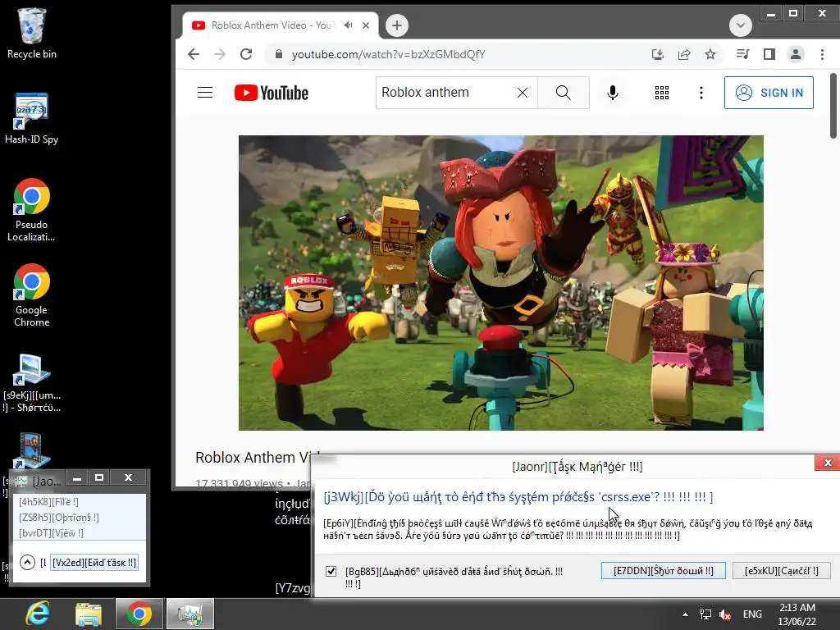840x630 pixels.
Task: View site lock info in address bar
Action: (x=278, y=54)
